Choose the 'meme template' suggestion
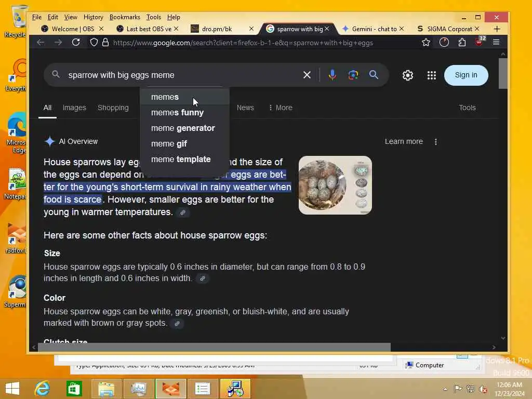Screen dimensions: 532x399 (184, 159)
